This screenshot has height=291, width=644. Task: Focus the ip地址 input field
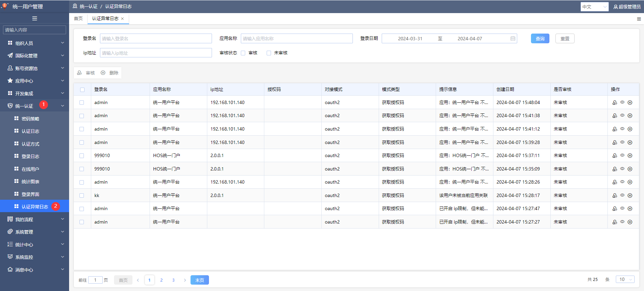click(156, 53)
